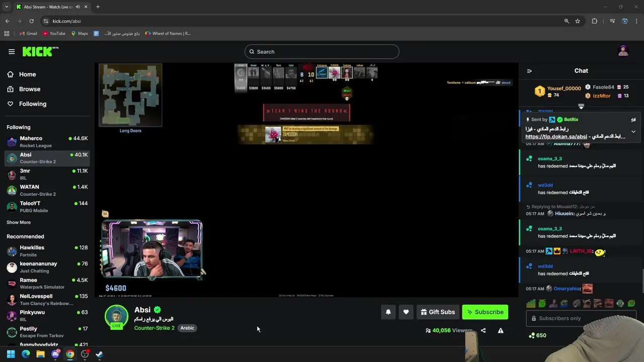Click the notification bell button
Image resolution: width=644 pixels, height=362 pixels.
(388, 312)
